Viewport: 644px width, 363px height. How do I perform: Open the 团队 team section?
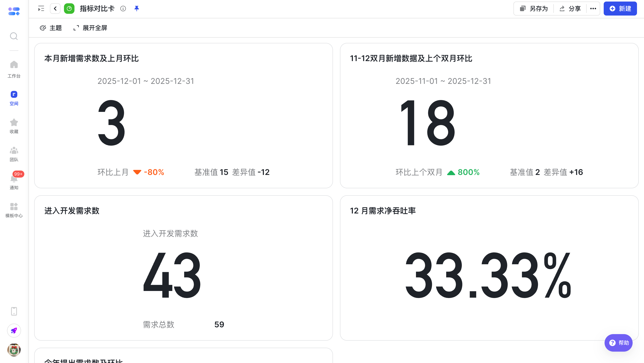pos(14,154)
